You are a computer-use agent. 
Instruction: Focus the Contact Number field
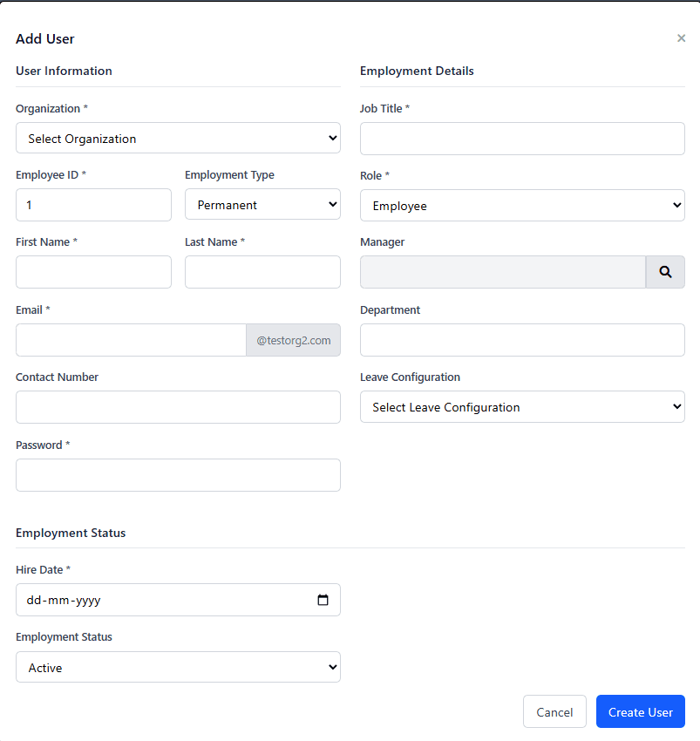click(178, 407)
